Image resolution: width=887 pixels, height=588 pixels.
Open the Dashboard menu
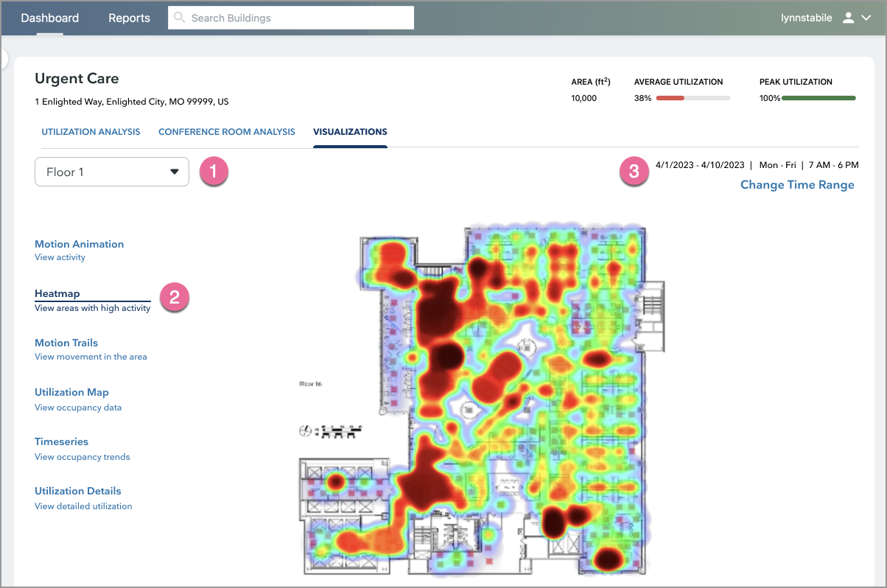pos(49,18)
